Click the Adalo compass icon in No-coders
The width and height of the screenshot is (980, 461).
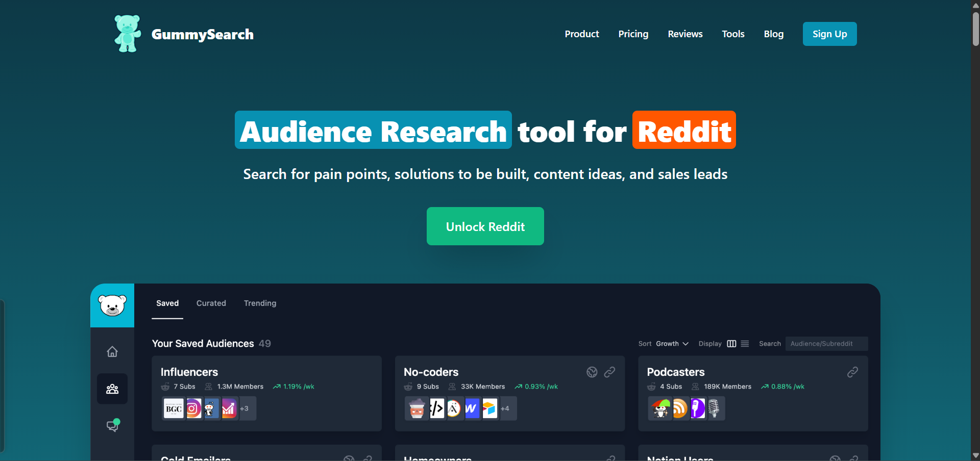pyautogui.click(x=454, y=408)
